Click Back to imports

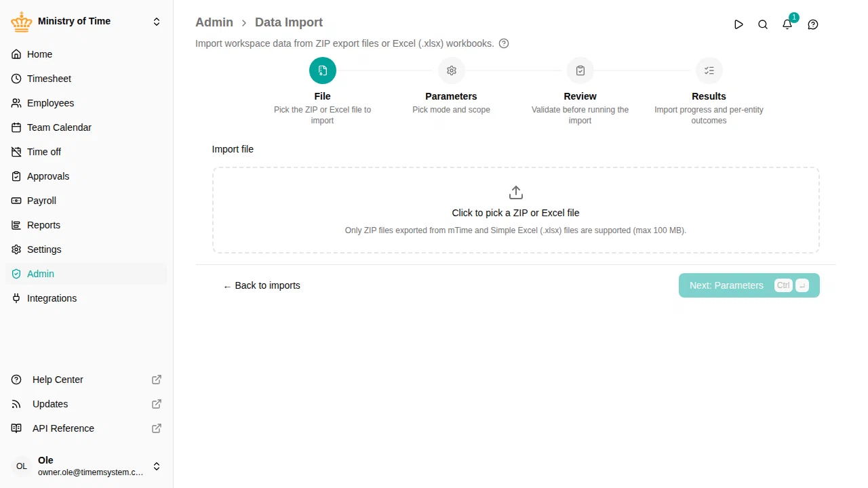[x=262, y=285]
